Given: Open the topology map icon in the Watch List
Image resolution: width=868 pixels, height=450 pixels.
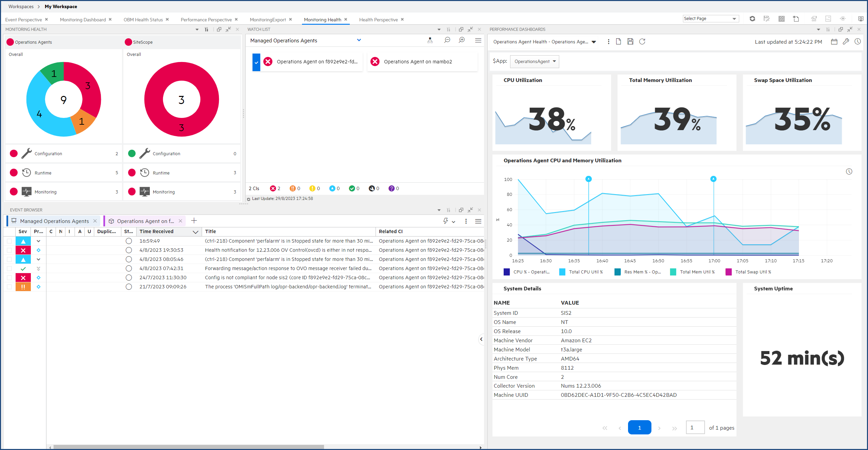Looking at the screenshot, I should coord(430,40).
